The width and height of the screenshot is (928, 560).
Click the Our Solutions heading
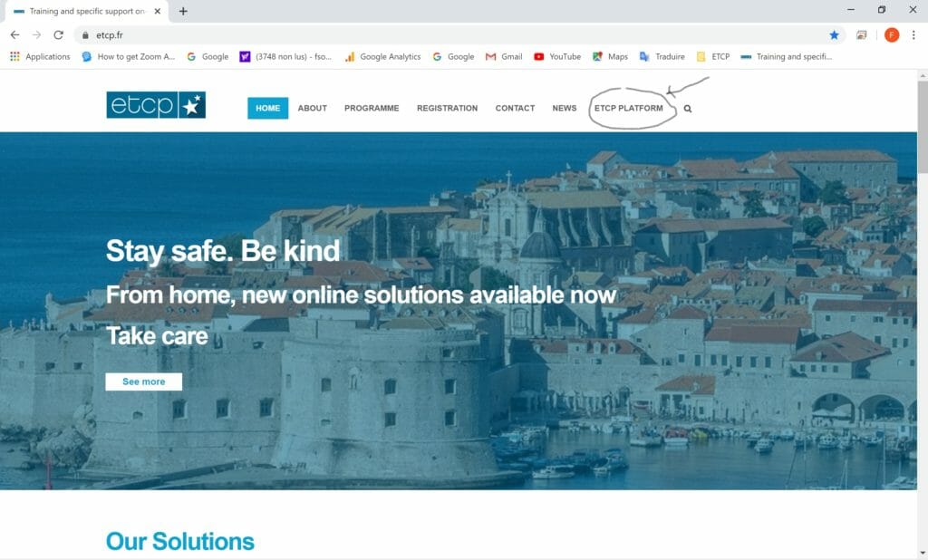(x=180, y=541)
